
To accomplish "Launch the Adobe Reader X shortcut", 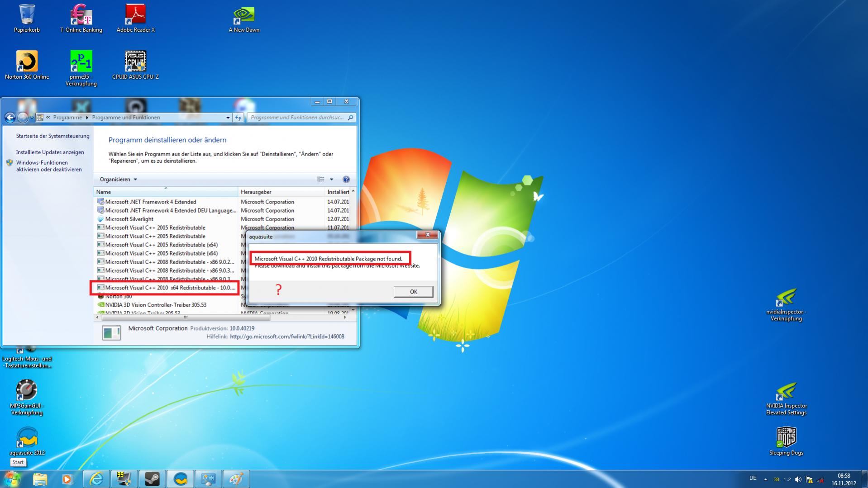I will [x=135, y=18].
